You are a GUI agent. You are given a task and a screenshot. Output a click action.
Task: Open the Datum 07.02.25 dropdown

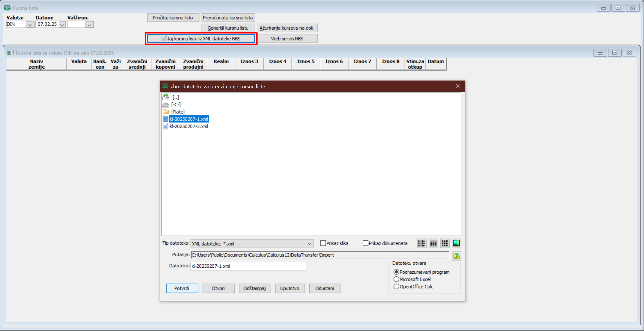[62, 24]
